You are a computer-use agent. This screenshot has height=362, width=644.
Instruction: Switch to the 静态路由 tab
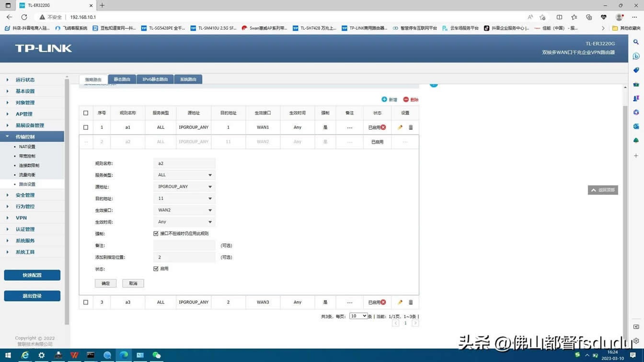pyautogui.click(x=122, y=79)
